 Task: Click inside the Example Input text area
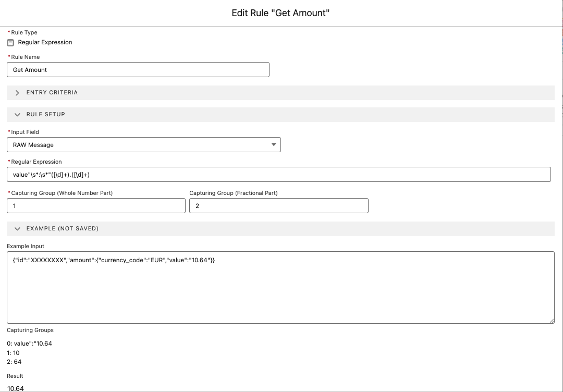[x=280, y=287]
